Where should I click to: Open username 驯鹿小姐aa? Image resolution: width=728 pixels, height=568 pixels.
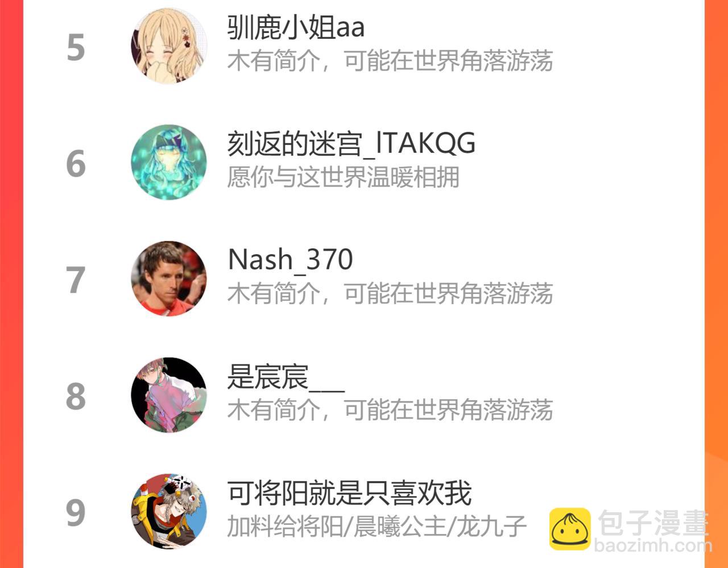(296, 27)
